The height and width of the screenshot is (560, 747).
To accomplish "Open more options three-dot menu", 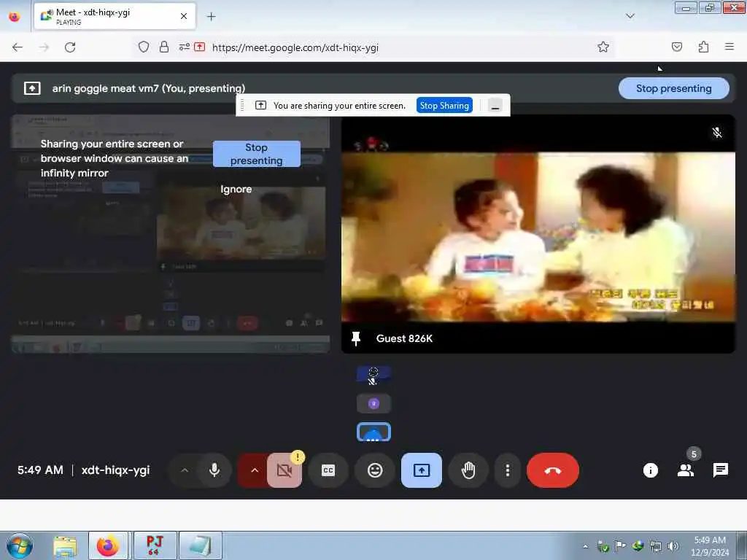I will [x=508, y=470].
